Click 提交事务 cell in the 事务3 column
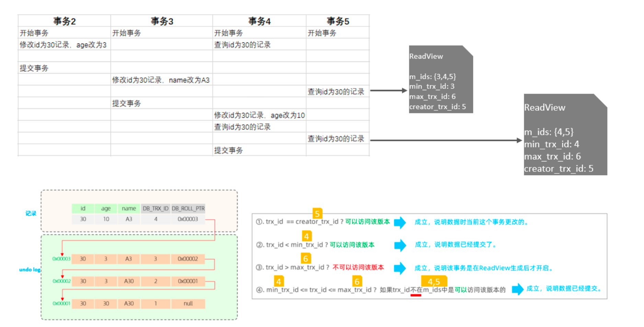The image size is (644, 327). pyautogui.click(x=162, y=103)
